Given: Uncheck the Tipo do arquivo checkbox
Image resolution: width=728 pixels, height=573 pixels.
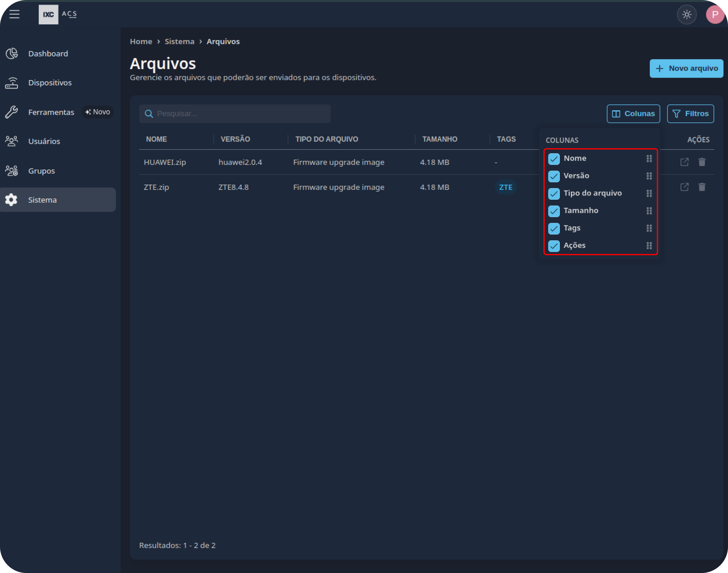Looking at the screenshot, I should click(x=554, y=194).
